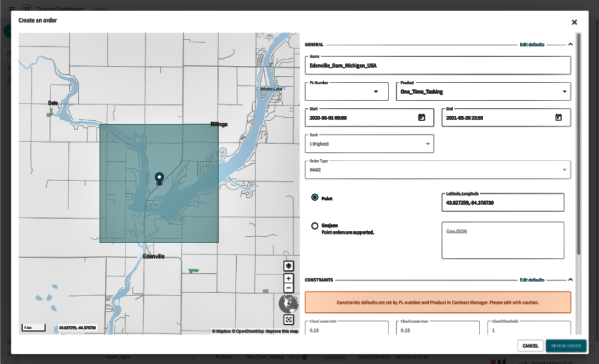Click the Cancel button
The height and width of the screenshot is (364, 599).
click(530, 346)
